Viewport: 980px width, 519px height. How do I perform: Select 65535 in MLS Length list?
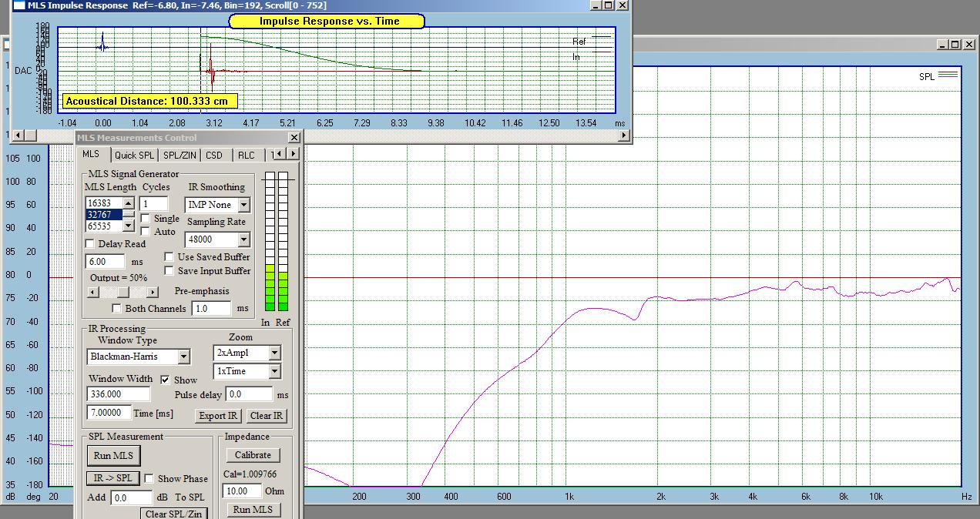[x=104, y=226]
